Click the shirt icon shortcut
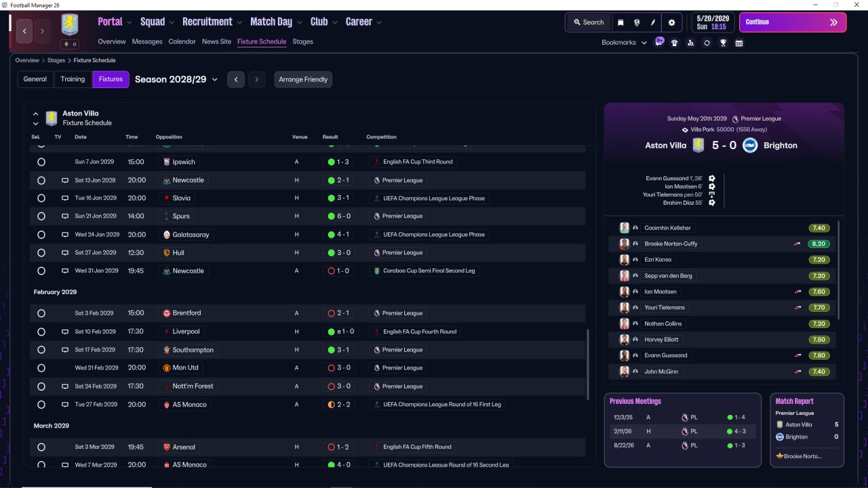This screenshot has width=868, height=488. point(674,43)
